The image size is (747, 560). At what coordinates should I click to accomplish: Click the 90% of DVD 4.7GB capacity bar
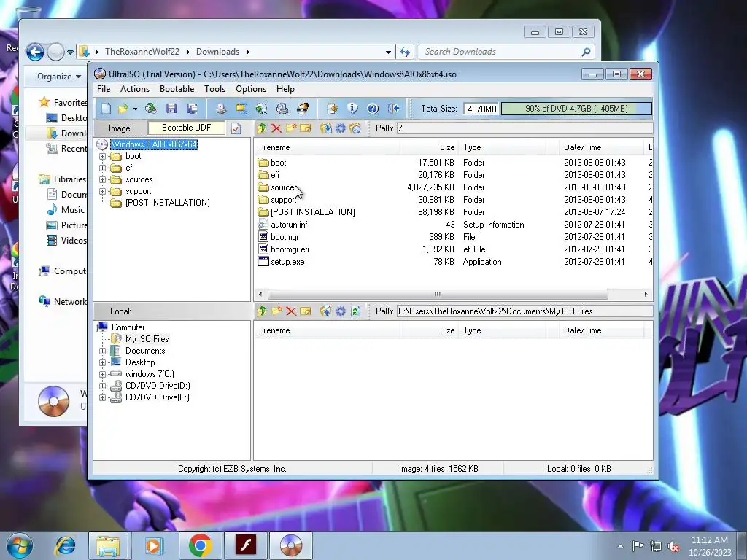click(x=576, y=109)
